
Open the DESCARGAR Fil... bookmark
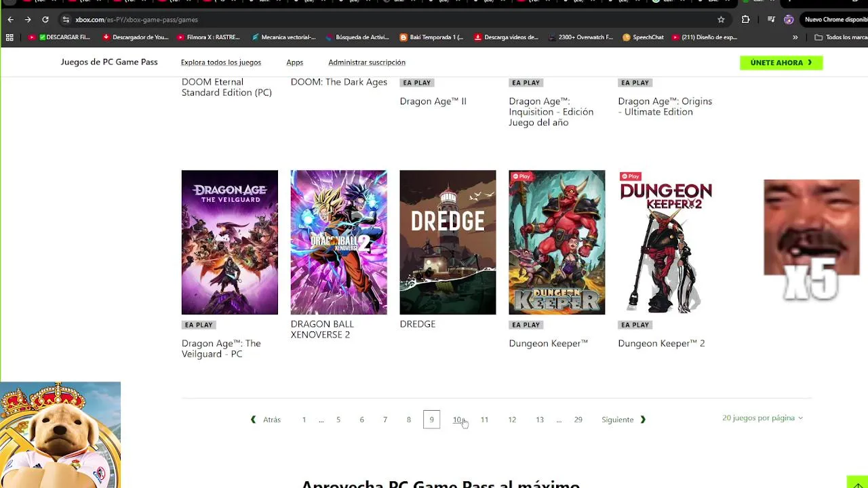tap(60, 37)
